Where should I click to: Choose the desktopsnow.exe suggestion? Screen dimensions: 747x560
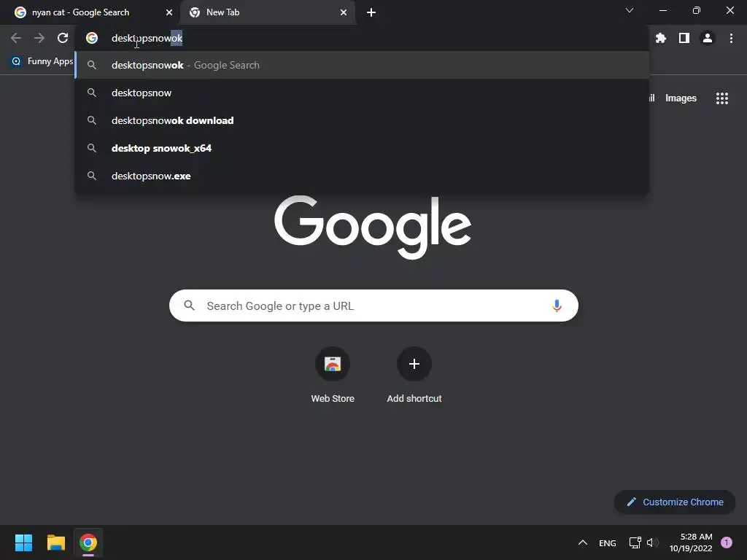click(362, 176)
